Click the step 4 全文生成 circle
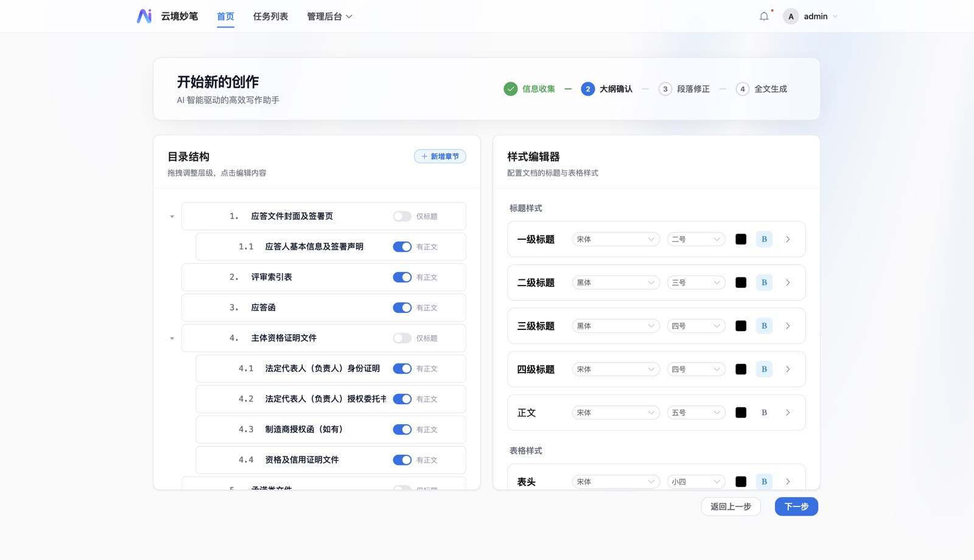974x560 pixels. coord(742,89)
